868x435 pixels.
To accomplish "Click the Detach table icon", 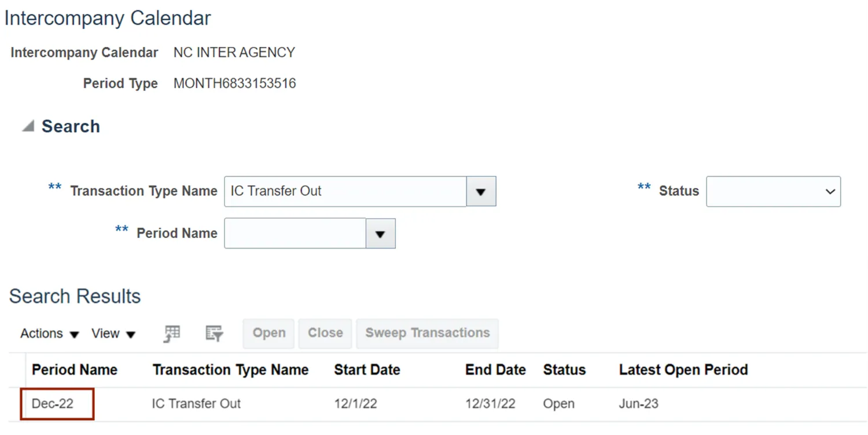I will 172,334.
